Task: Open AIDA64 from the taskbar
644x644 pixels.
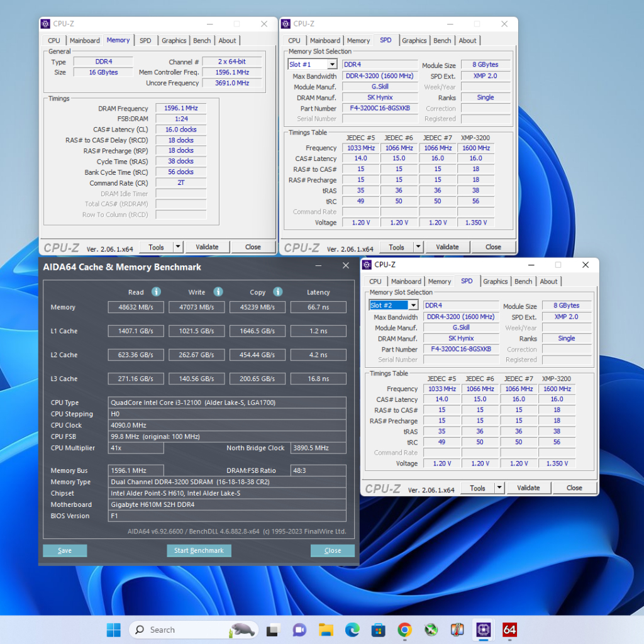Action: [509, 630]
